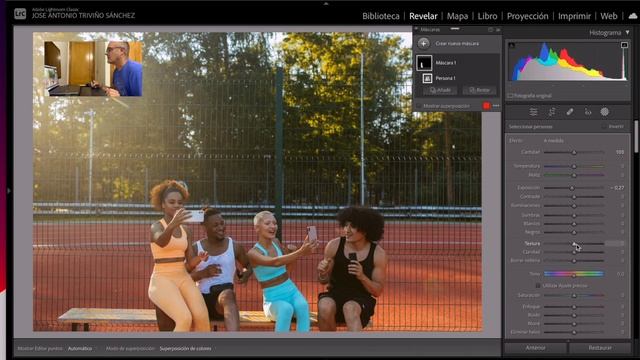Open the Mostrar Editar puntos Automático dropdown
The width and height of the screenshot is (640, 360).
pyautogui.click(x=80, y=349)
